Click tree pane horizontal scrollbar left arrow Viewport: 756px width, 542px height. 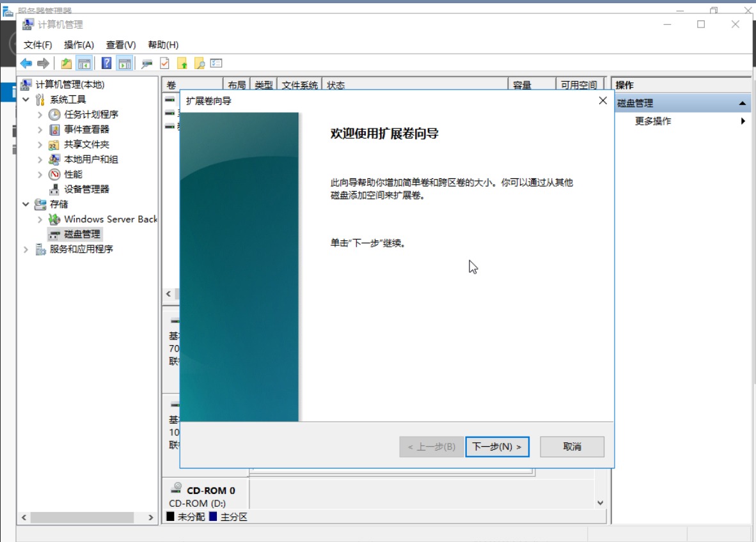point(24,518)
